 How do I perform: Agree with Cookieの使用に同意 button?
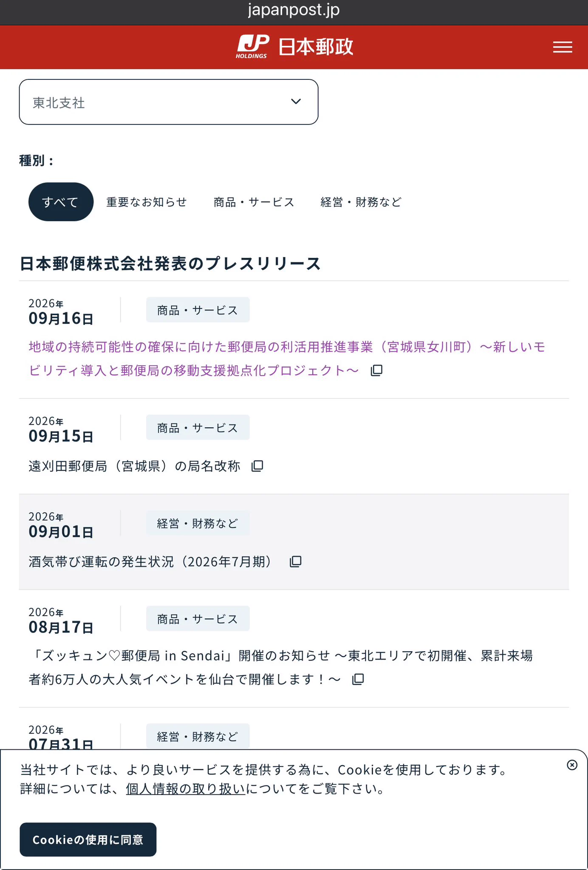point(88,839)
